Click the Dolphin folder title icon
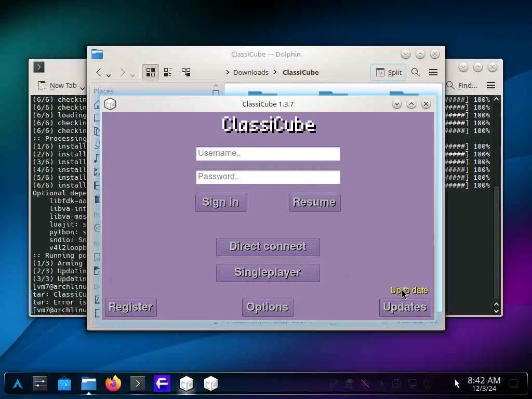 (97, 54)
